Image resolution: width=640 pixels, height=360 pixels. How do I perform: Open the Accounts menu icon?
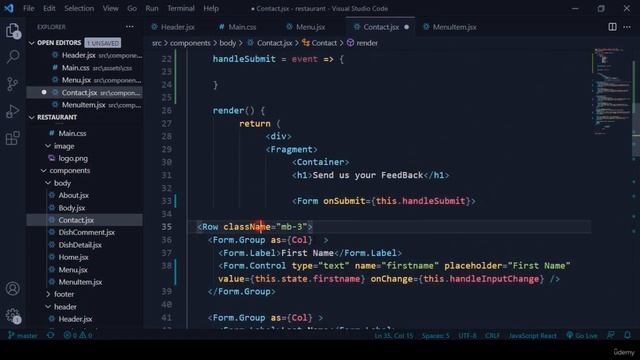13,289
